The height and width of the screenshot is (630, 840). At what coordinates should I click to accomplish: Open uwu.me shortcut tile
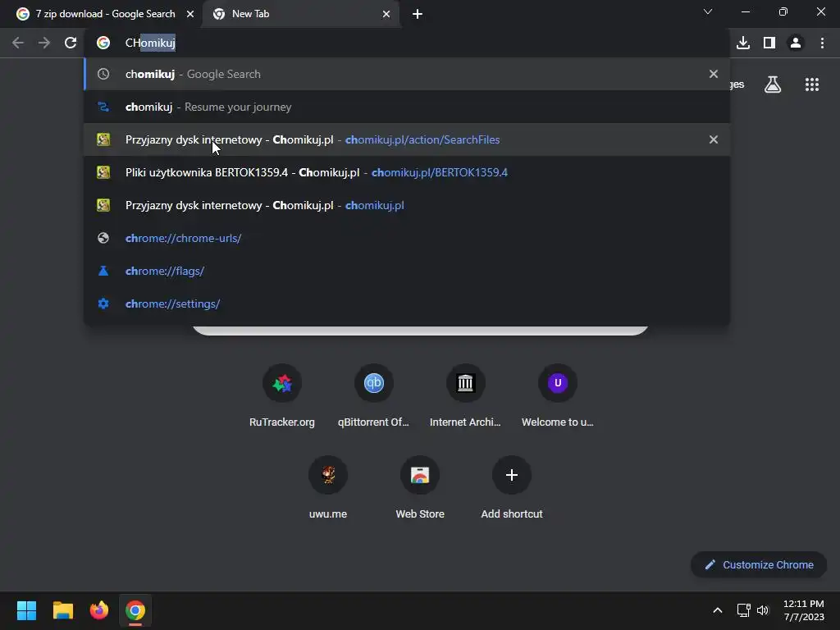click(x=328, y=488)
